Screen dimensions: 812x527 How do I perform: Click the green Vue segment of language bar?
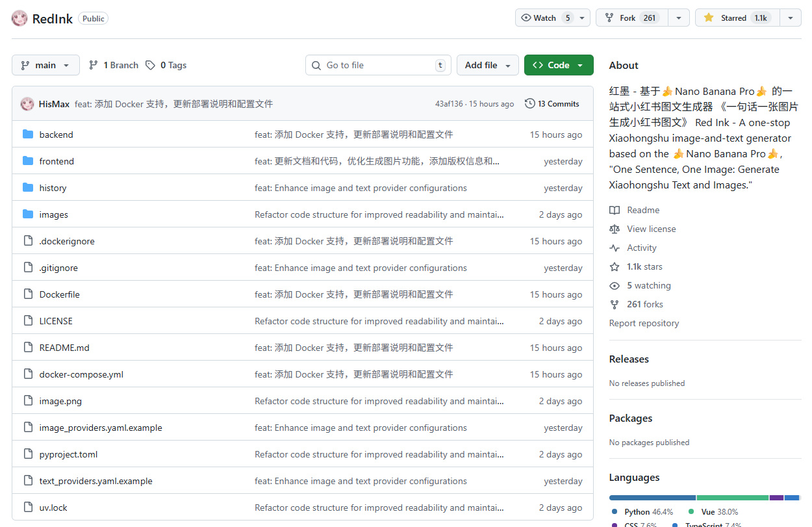click(x=733, y=498)
